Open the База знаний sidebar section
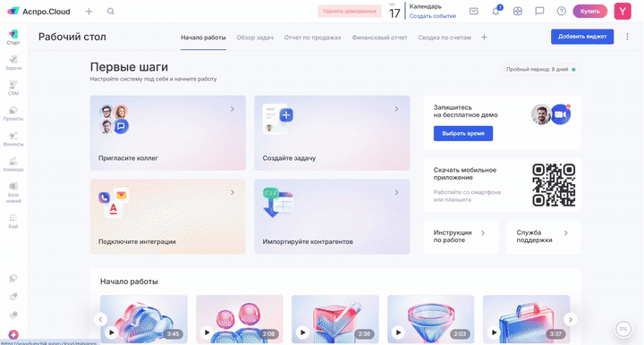The image size is (644, 345). coord(13,192)
